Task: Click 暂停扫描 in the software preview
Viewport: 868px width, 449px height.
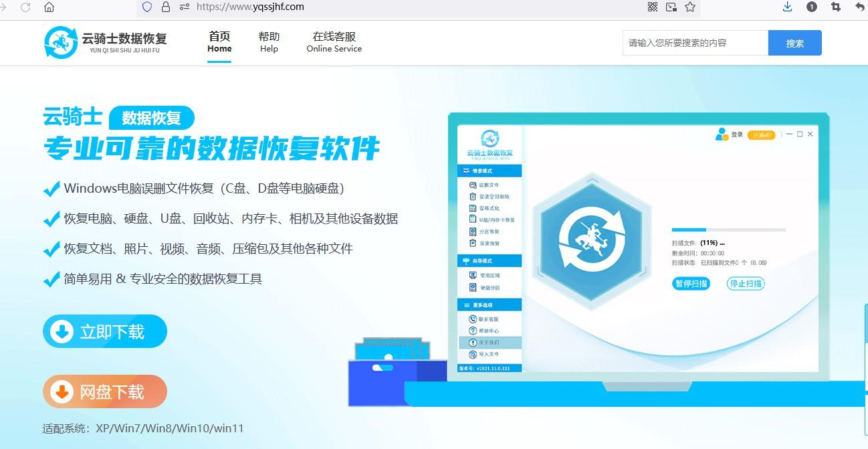Action: 690,284
